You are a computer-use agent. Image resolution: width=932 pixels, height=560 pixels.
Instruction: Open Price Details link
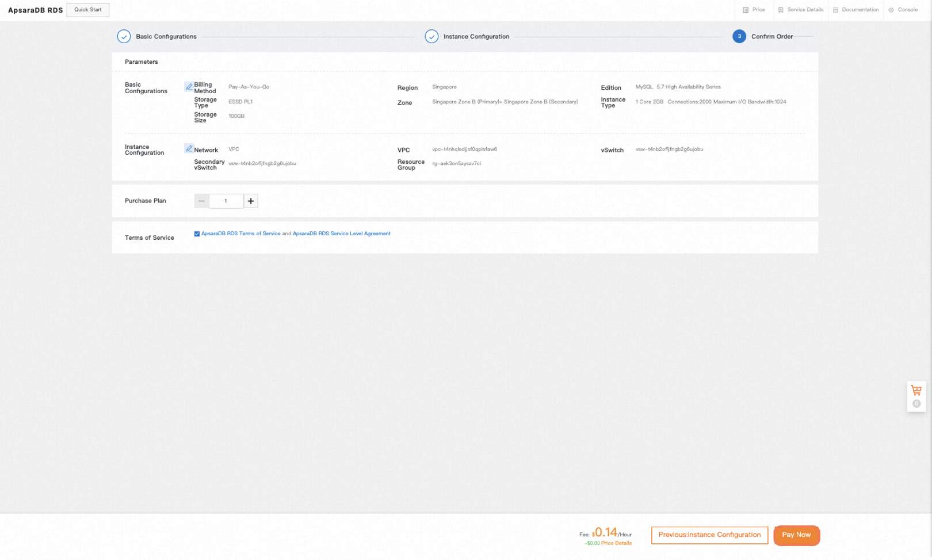[616, 543]
